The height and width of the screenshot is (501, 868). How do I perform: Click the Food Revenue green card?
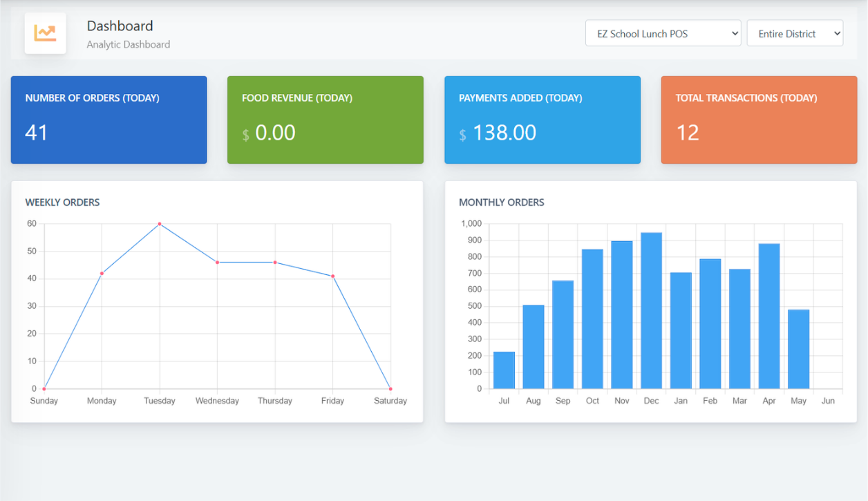coord(325,120)
